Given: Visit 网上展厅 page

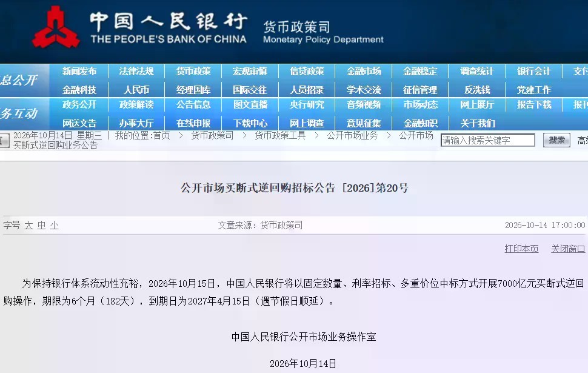Looking at the screenshot, I should click(x=478, y=104).
